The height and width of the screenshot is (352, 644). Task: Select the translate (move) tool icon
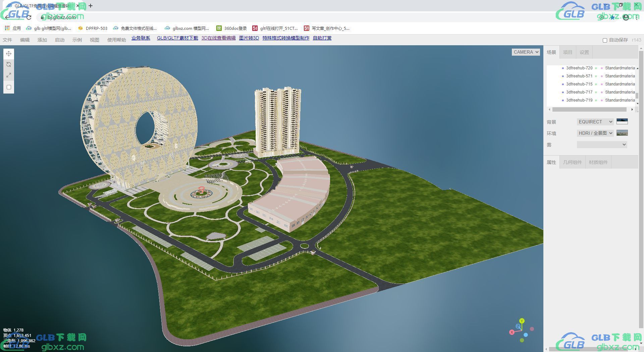pyautogui.click(x=9, y=54)
